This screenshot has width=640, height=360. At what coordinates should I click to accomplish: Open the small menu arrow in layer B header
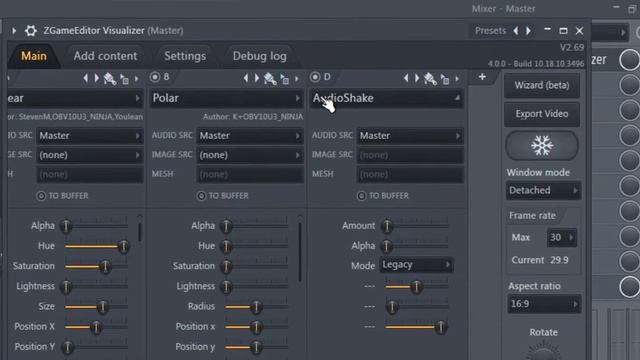pos(297,79)
